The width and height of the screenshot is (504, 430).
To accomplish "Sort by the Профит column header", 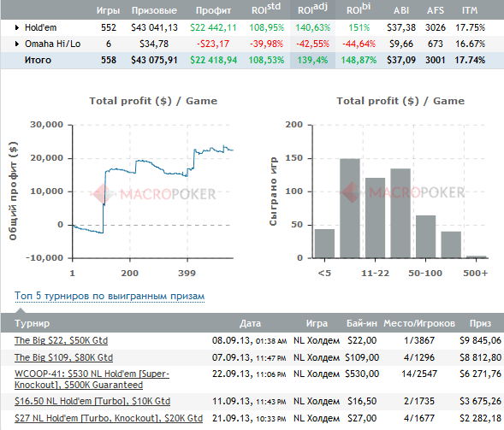I will [213, 10].
